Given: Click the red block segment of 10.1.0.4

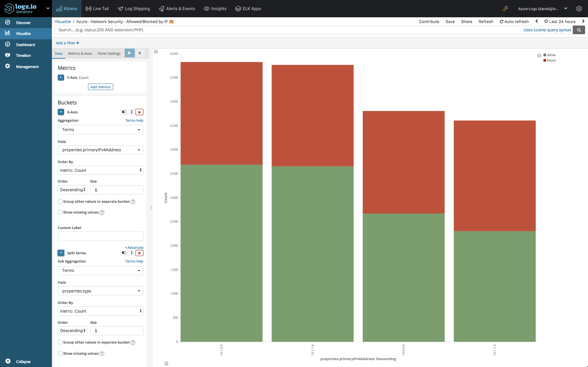Looking at the screenshot, I should [221, 113].
